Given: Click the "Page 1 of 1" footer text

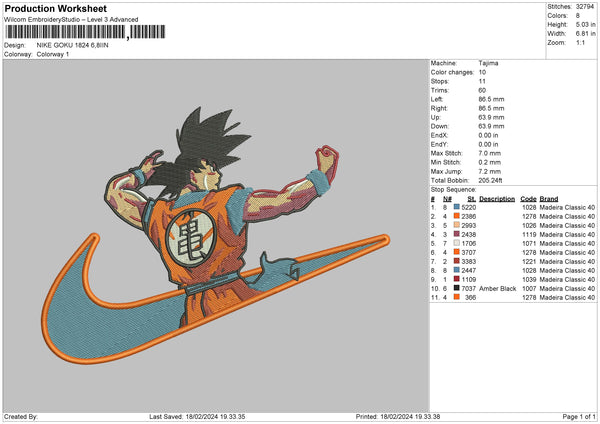Looking at the screenshot, I should click(x=579, y=416).
